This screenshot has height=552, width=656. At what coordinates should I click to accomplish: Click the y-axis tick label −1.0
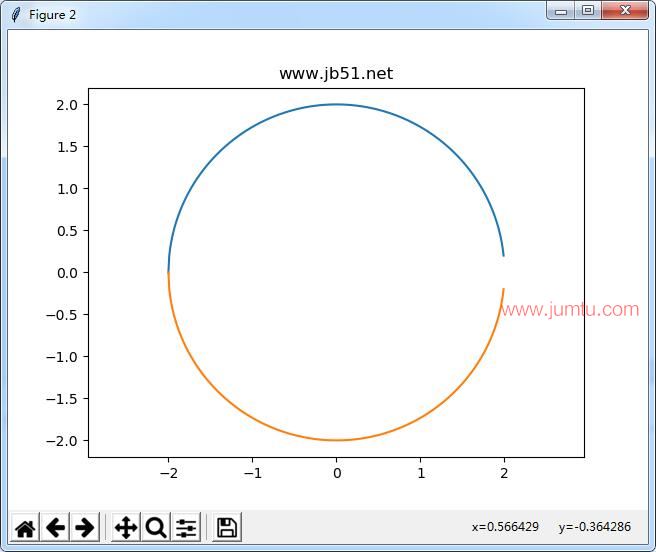(x=62, y=357)
